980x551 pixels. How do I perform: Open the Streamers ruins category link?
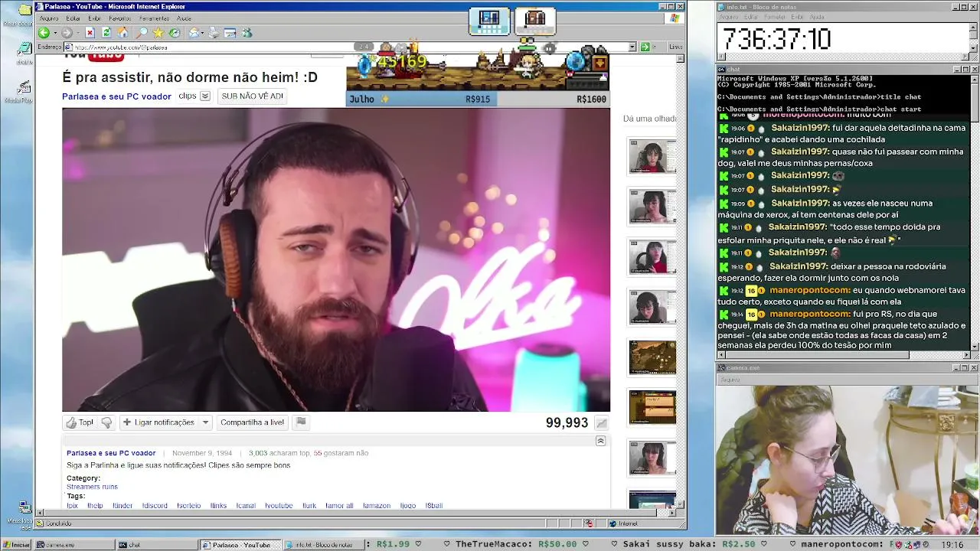(x=92, y=487)
